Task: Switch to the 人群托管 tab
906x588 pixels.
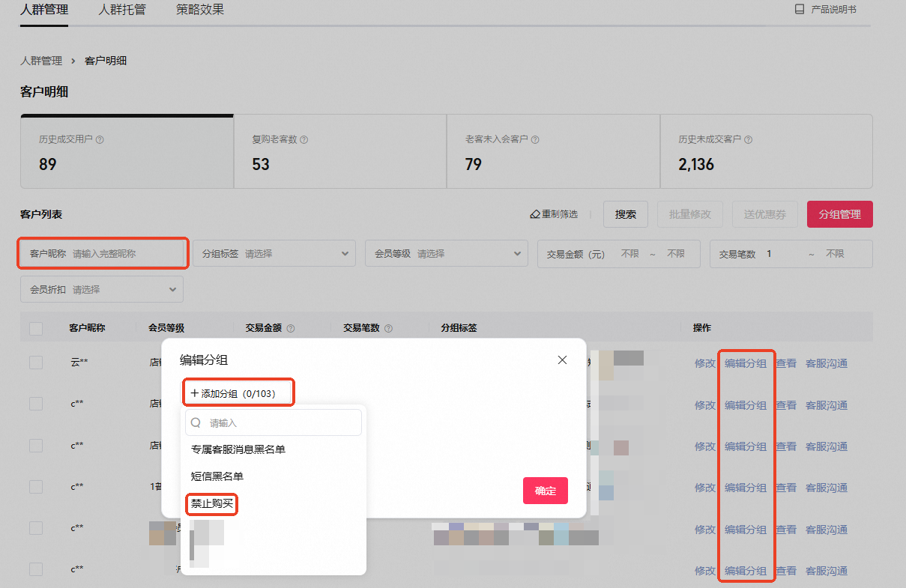Action: pyautogui.click(x=122, y=10)
